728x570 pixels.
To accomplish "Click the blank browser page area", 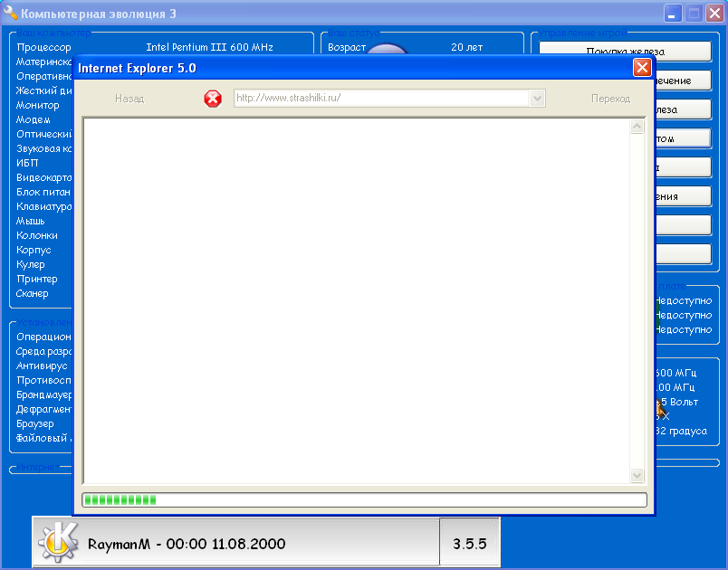I will pos(356,300).
